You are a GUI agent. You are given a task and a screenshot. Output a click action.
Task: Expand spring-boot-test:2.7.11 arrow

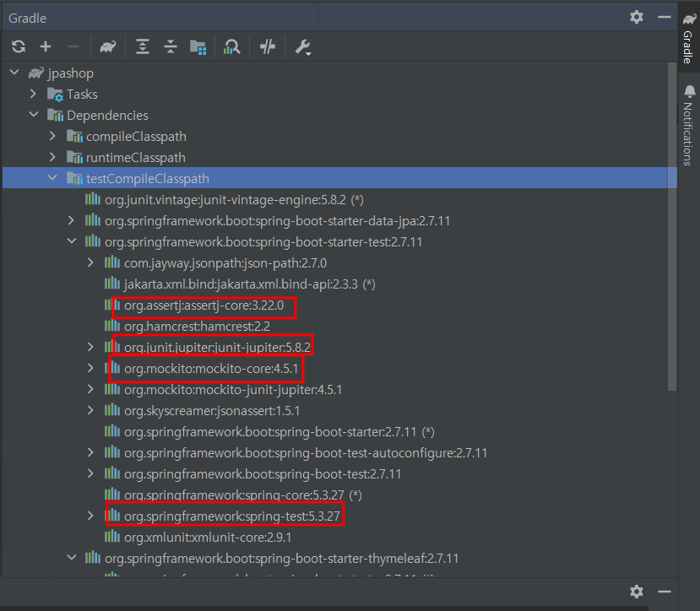pos(90,473)
